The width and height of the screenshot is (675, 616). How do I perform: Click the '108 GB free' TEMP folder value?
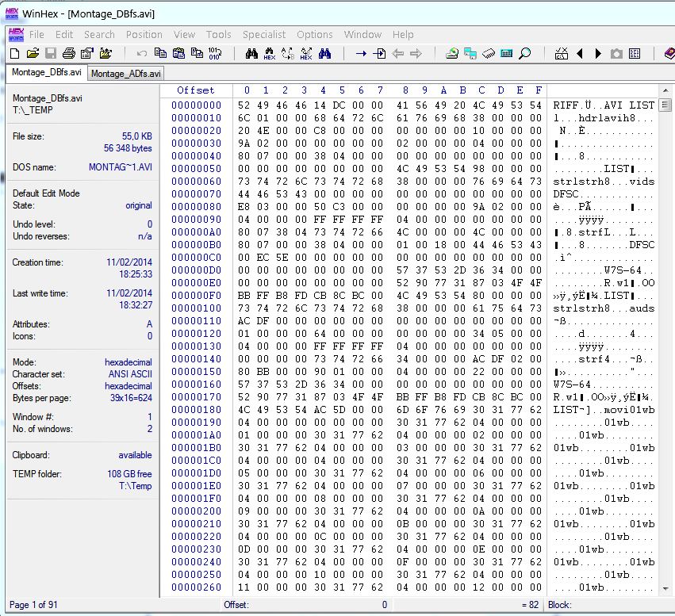click(x=129, y=474)
